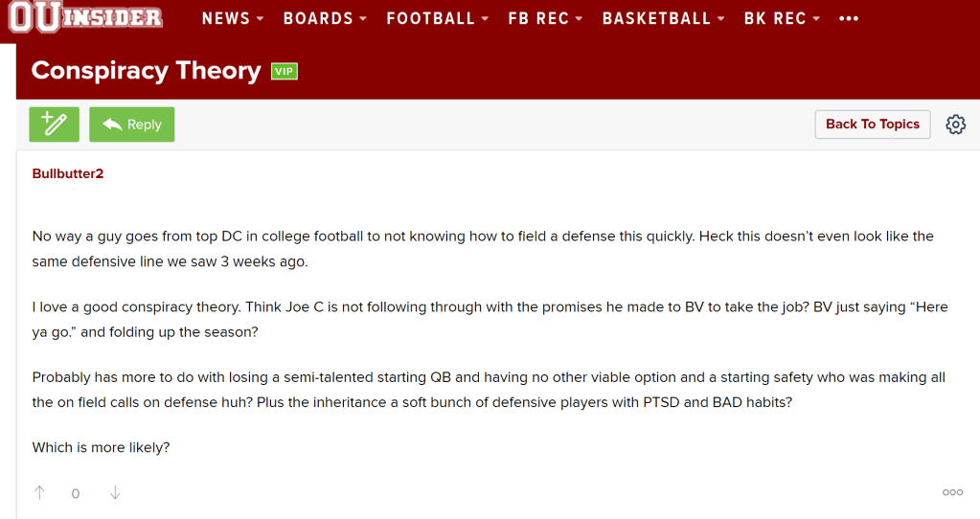Expand the FOOTBALL dropdown menu
The width and height of the screenshot is (980, 519).
tap(438, 18)
